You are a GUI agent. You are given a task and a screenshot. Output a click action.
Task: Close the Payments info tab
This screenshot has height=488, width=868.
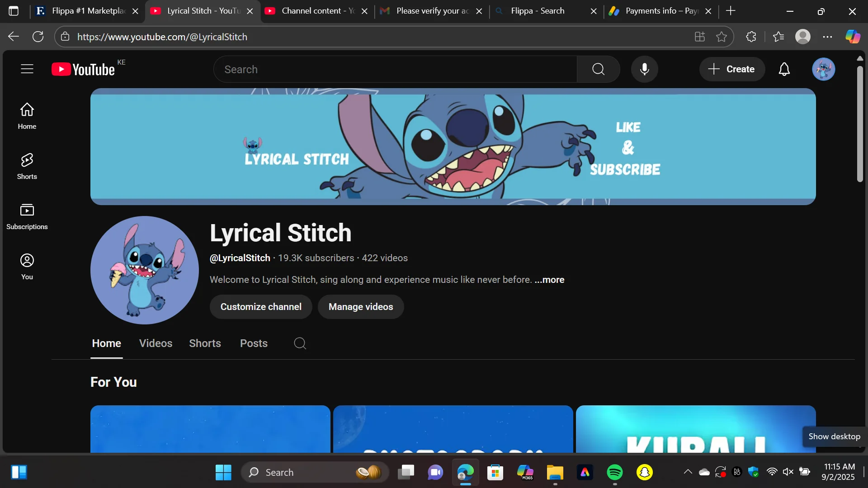click(x=708, y=11)
